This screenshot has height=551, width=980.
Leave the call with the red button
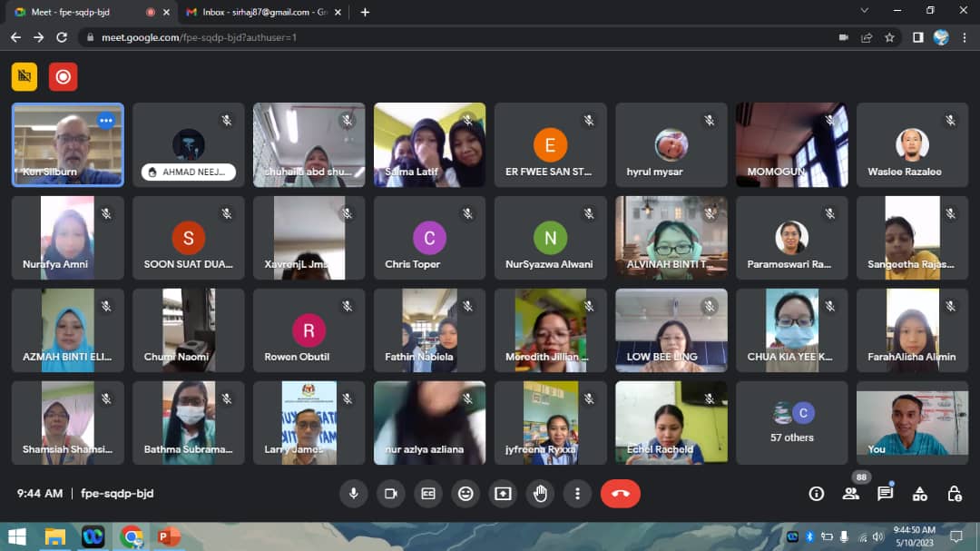[621, 494]
